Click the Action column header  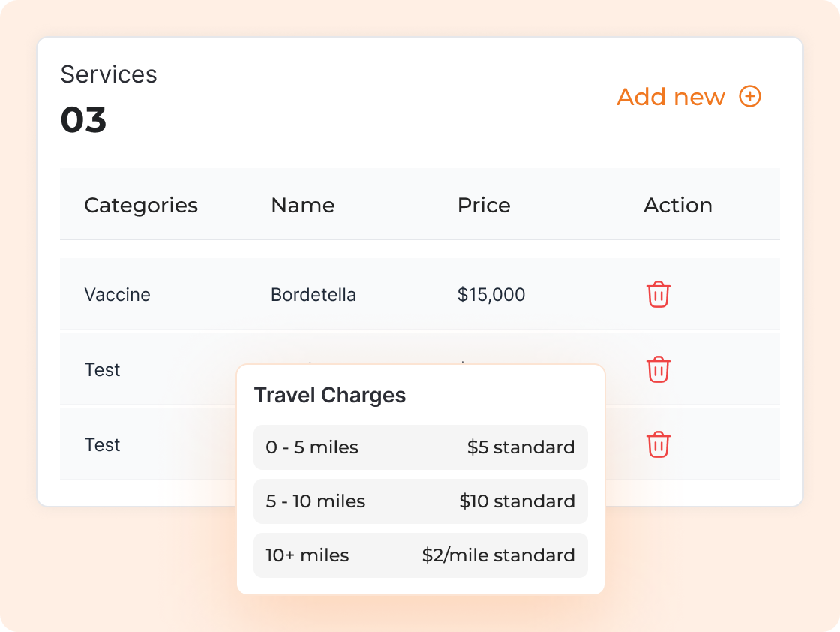[x=678, y=205]
